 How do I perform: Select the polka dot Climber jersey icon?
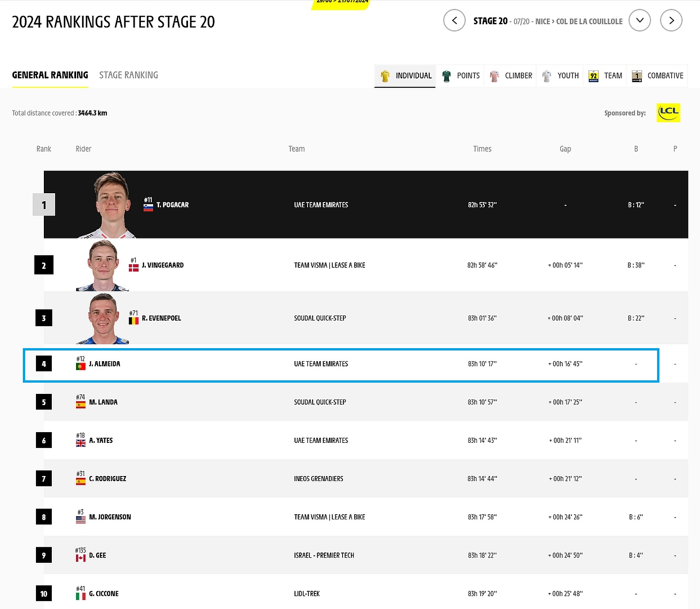point(494,76)
